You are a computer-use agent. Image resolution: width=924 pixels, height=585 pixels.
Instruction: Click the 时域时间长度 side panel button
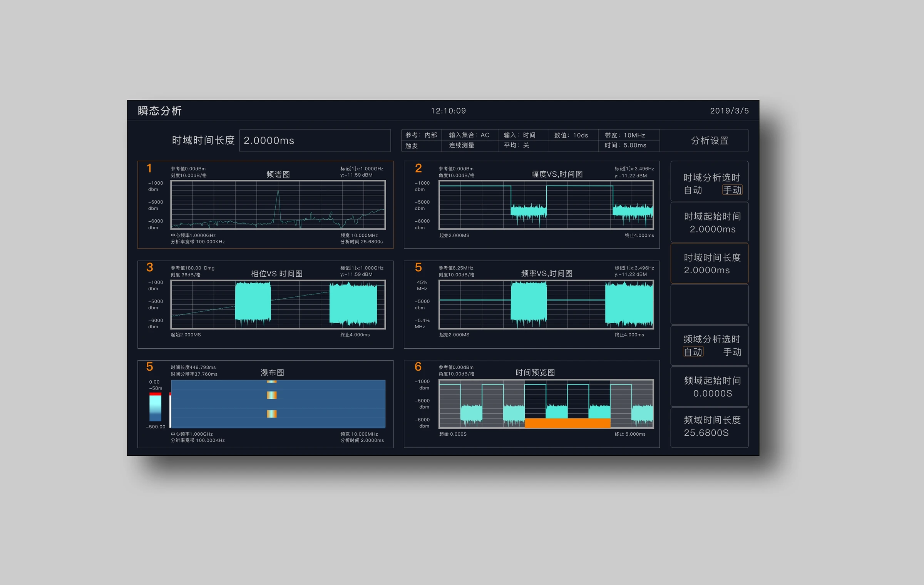(710, 263)
